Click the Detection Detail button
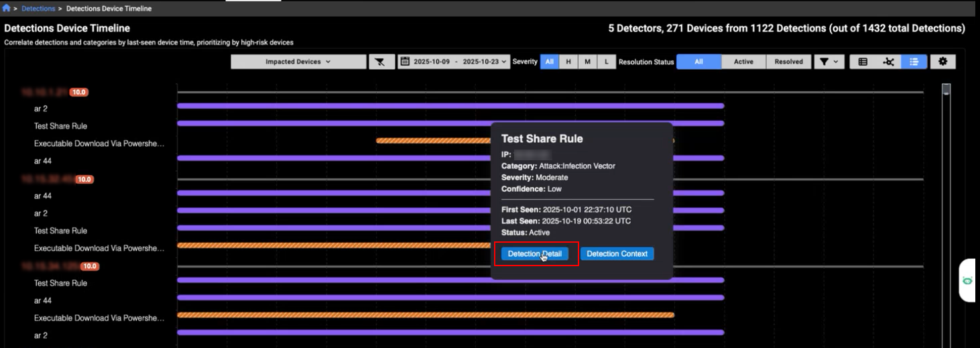The image size is (980, 348). point(535,254)
